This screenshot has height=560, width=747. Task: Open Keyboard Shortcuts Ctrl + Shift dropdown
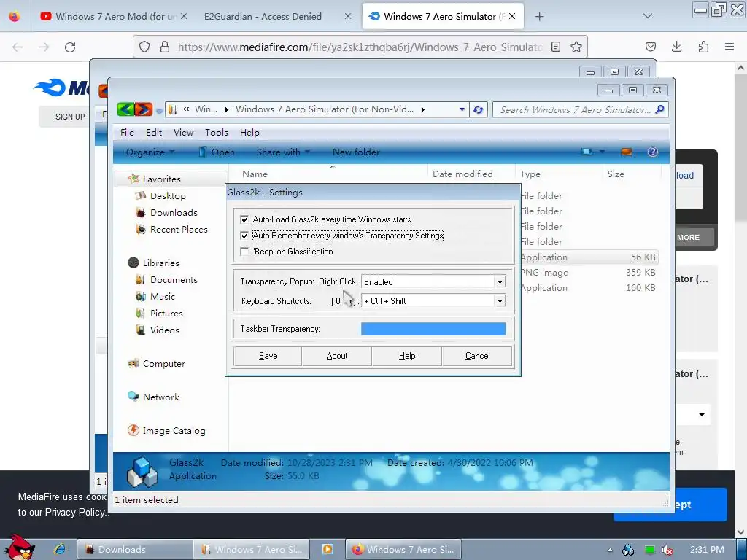pos(500,301)
